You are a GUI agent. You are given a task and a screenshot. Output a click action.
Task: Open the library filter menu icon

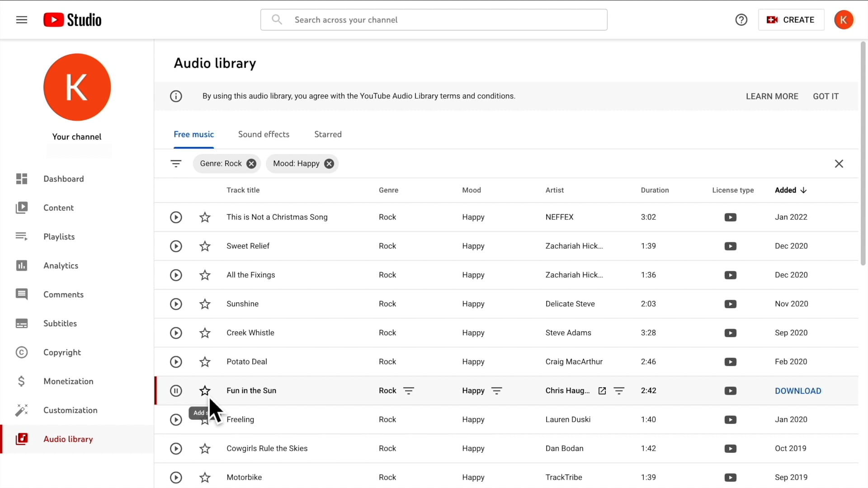(x=176, y=164)
